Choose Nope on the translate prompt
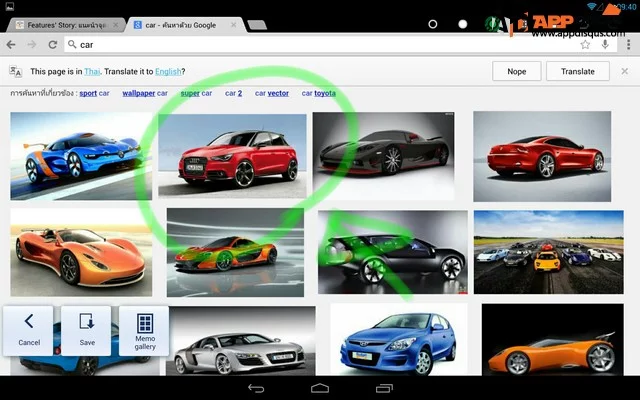Viewport: 640px width, 400px height. coord(517,71)
